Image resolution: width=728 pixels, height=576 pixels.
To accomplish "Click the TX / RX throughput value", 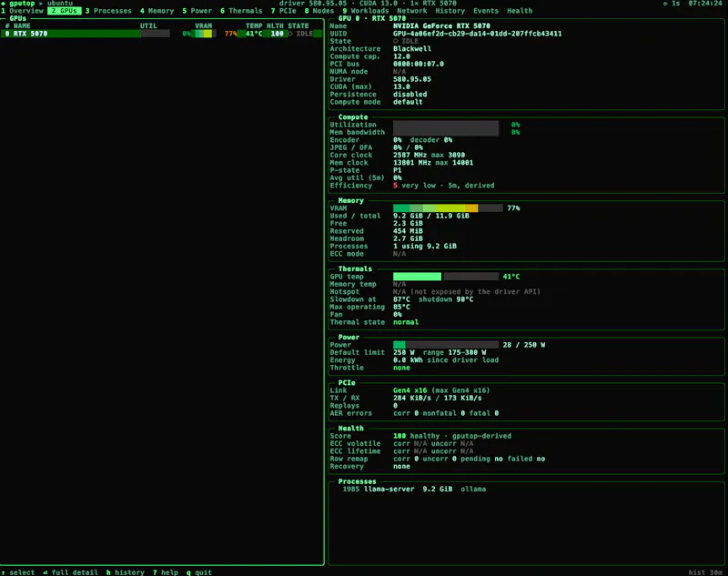I will 438,399.
